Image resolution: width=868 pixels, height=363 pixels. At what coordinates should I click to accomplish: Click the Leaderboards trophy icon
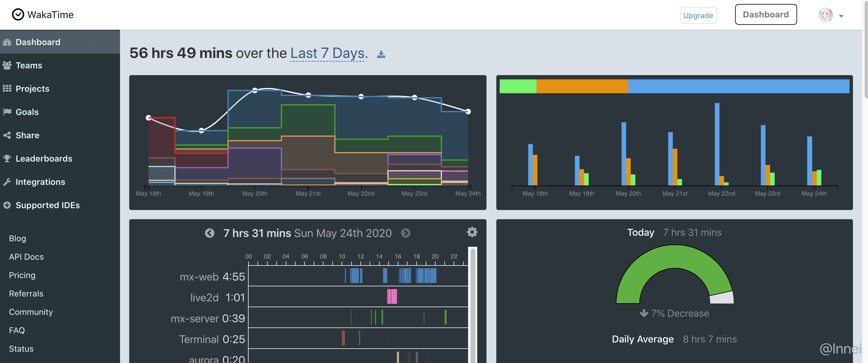(7, 159)
